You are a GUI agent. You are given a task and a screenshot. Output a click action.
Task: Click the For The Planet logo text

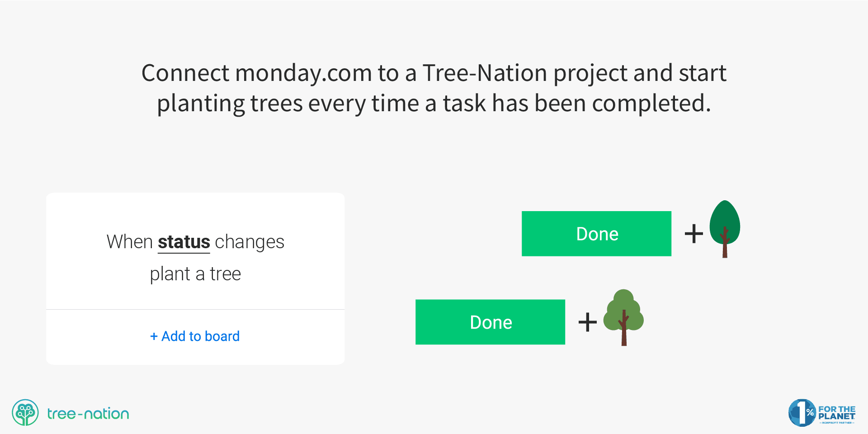(x=836, y=413)
